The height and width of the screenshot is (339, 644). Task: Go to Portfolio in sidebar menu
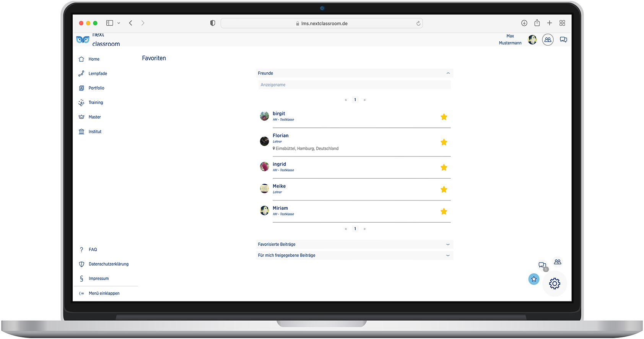[96, 88]
